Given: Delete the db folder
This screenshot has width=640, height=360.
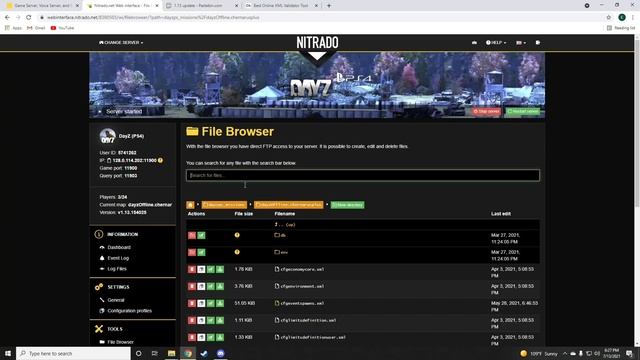Looking at the screenshot, I should coord(192,236).
